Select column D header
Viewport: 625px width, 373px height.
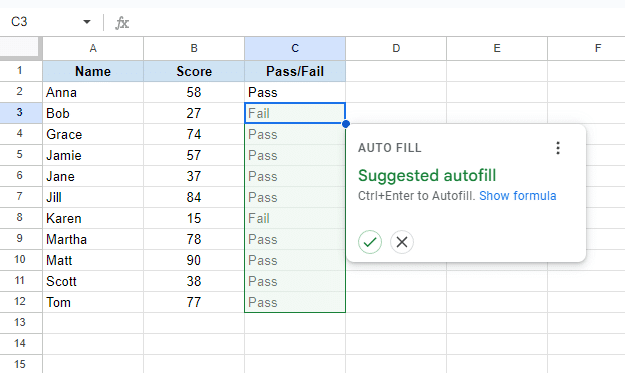[396, 48]
